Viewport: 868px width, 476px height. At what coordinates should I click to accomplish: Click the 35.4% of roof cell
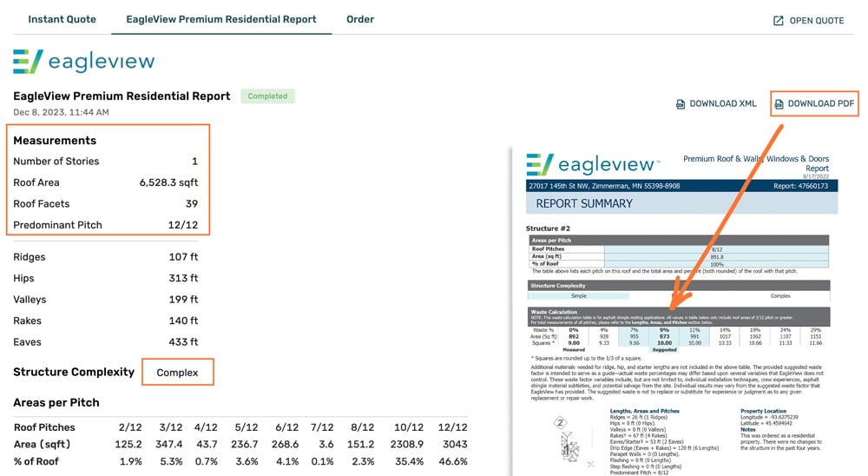(x=409, y=461)
